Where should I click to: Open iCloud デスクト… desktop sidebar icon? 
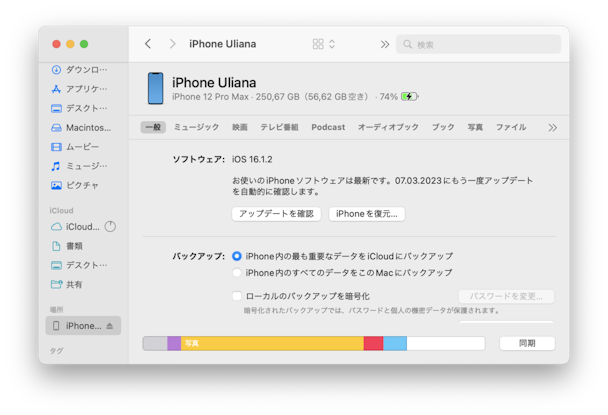pyautogui.click(x=56, y=265)
